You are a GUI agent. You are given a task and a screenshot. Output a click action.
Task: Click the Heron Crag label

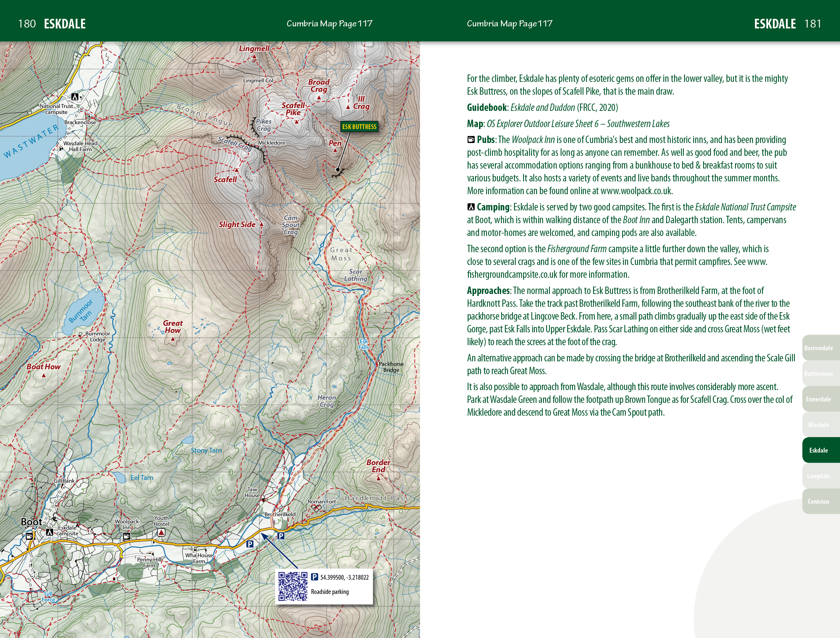tap(327, 401)
